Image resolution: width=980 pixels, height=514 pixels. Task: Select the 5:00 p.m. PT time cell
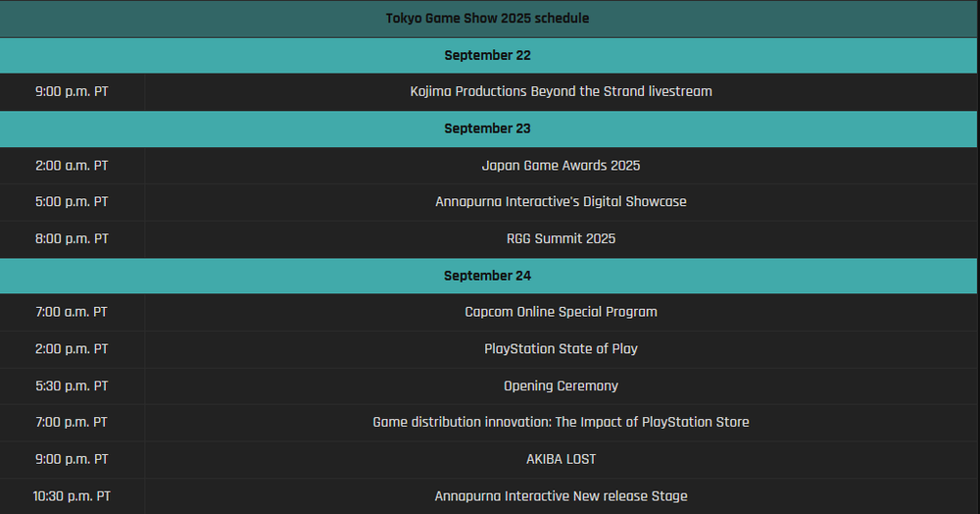(72, 201)
